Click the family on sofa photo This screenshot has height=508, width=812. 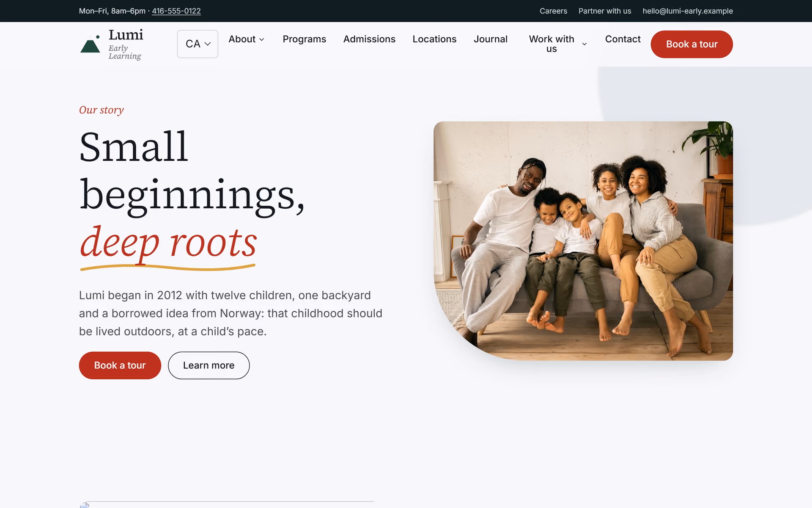click(x=583, y=241)
